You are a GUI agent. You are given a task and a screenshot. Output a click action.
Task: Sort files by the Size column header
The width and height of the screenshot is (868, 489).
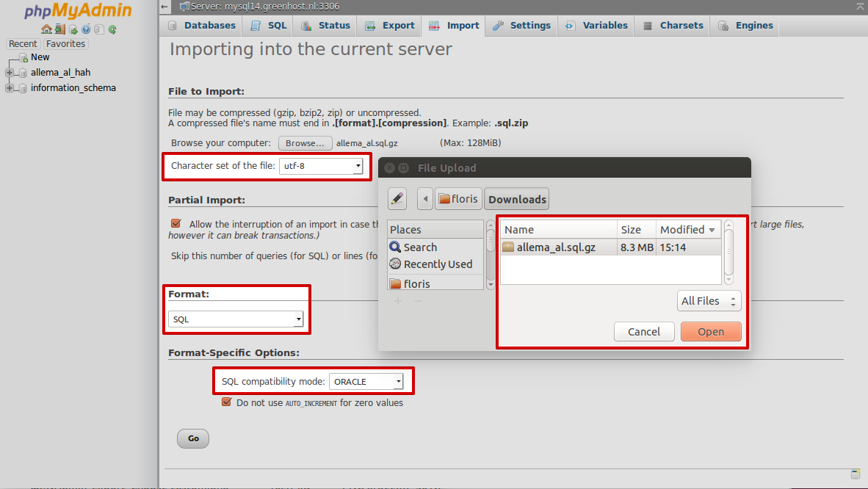[636, 229]
